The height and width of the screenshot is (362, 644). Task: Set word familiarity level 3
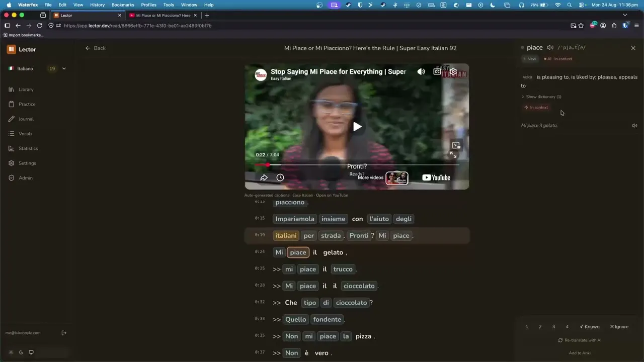pos(553,327)
